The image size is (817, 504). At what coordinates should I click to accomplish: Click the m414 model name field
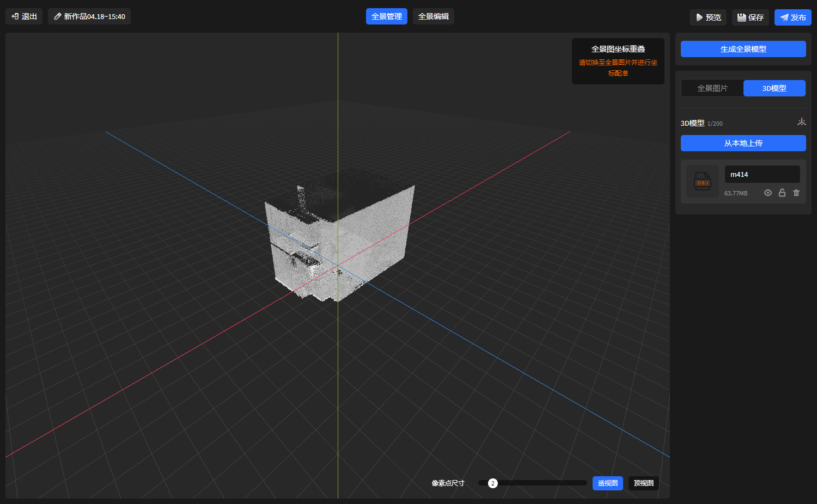[762, 174]
